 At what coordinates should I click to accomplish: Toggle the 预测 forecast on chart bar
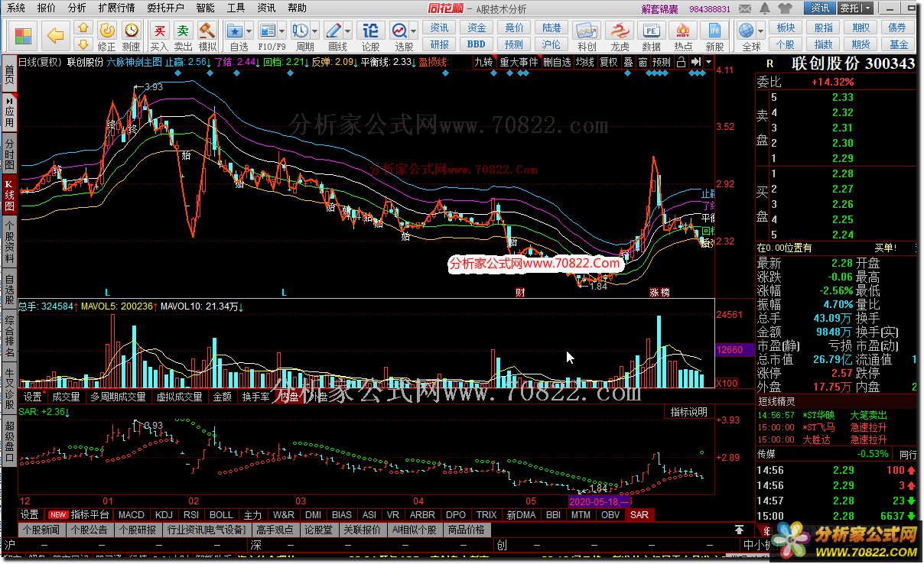[x=661, y=62]
